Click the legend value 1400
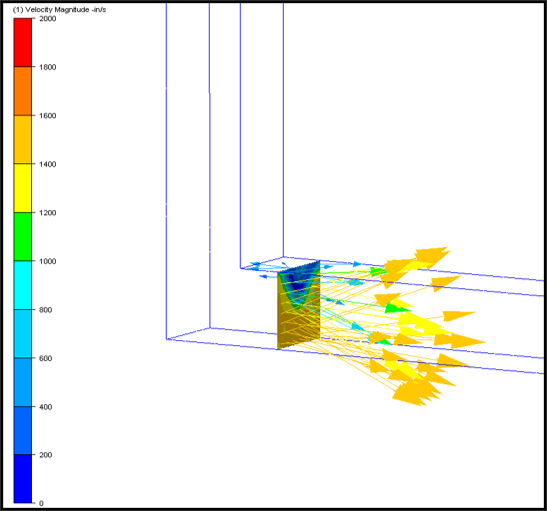 47,164
